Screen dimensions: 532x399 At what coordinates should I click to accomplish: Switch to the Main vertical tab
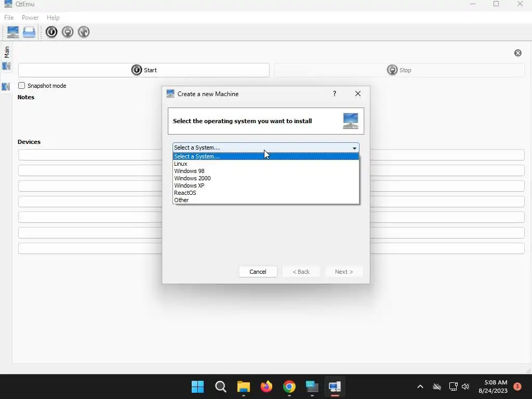(x=6, y=52)
